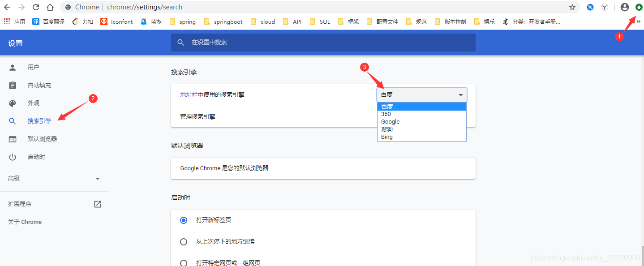Expand the 高级 advanced section
Image resolution: width=644 pixels, height=266 pixels.
point(55,178)
